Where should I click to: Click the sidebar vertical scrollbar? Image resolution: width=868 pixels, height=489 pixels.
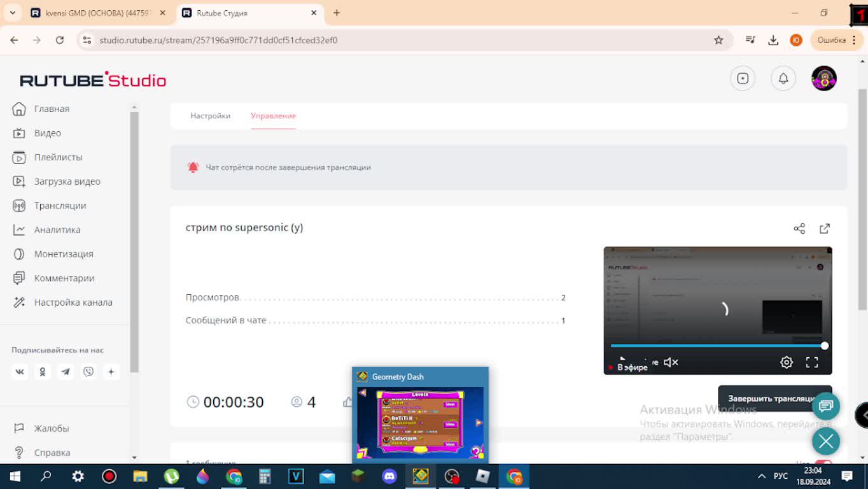pos(134,242)
